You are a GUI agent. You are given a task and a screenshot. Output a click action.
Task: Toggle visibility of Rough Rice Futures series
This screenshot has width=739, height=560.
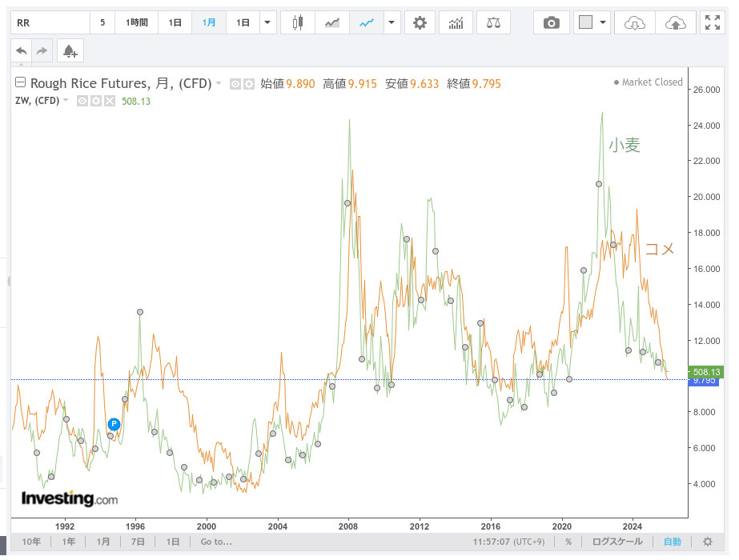235,83
